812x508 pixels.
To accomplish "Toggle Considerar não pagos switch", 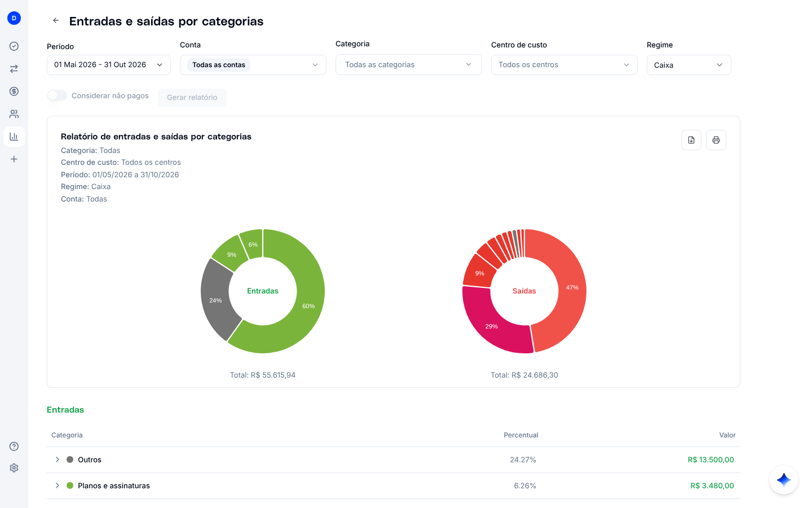I will click(x=57, y=95).
